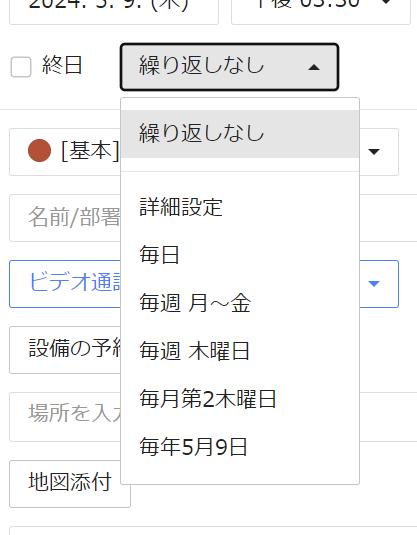Click the triangle arrow on repeat dropdown

pos(314,68)
